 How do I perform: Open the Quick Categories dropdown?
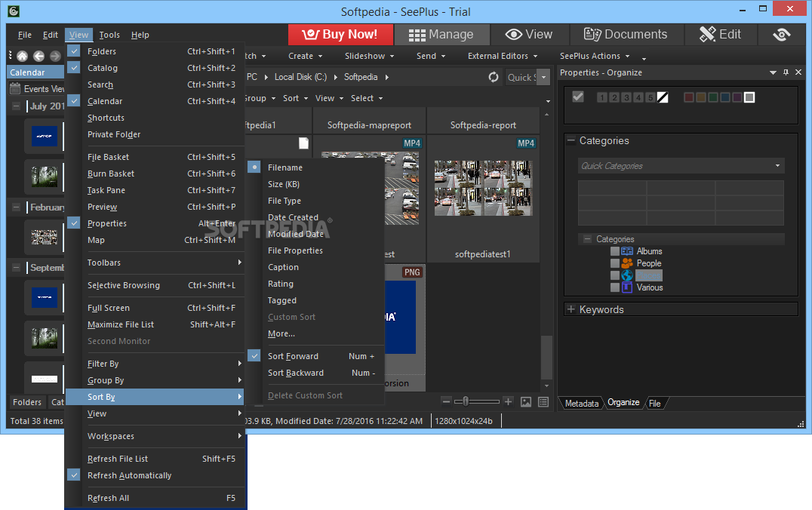pyautogui.click(x=777, y=166)
